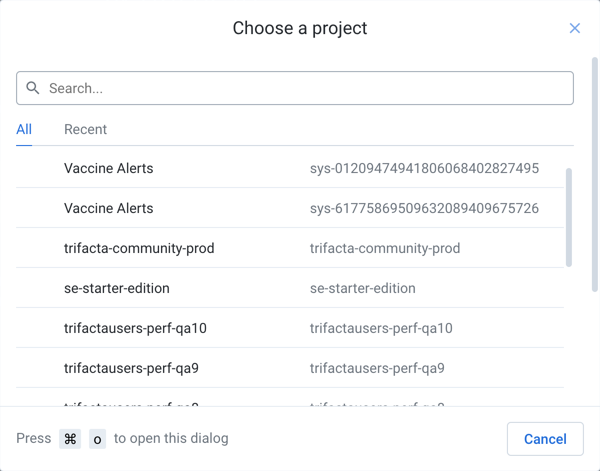Select the trifactausers-perf-qa9 project name

pos(131,368)
